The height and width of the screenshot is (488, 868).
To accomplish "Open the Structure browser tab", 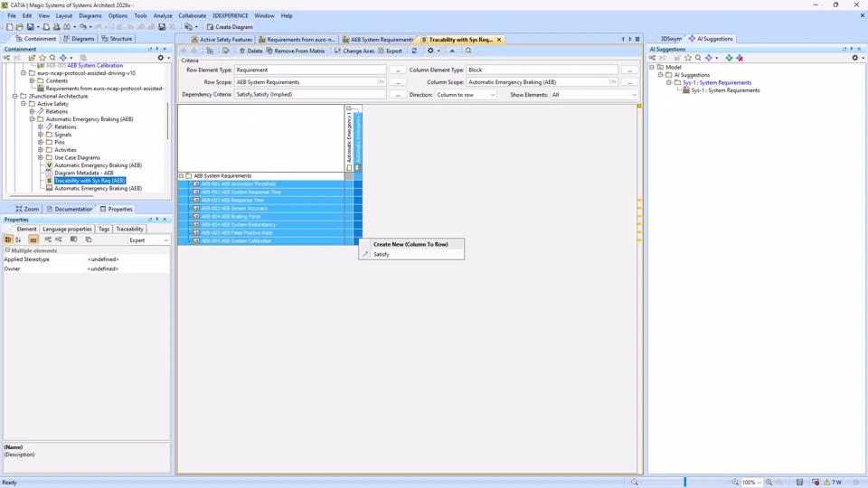I will point(117,39).
